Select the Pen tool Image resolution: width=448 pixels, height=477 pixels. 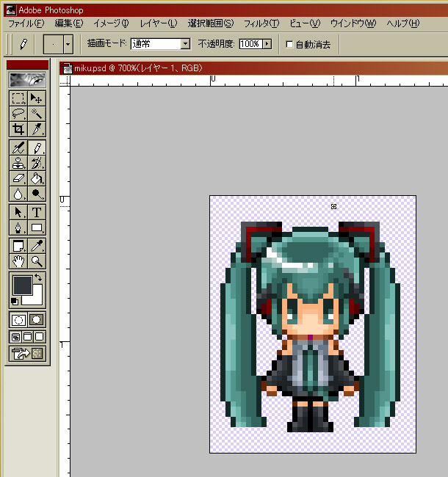(18, 227)
